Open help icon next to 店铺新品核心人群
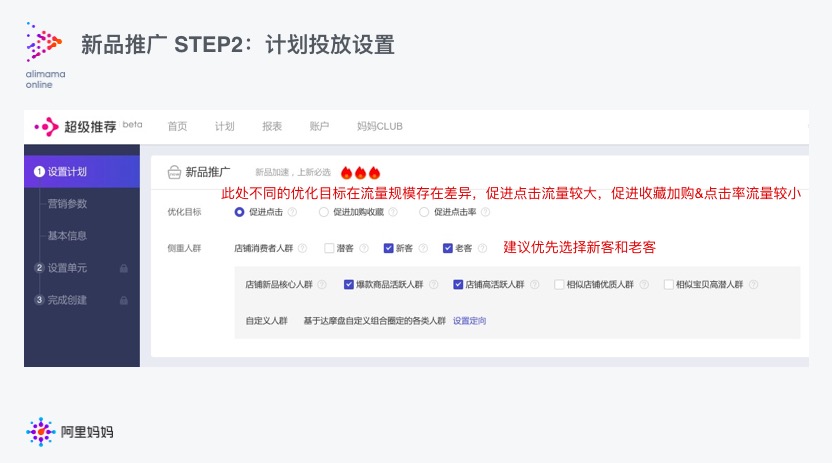 coord(322,285)
